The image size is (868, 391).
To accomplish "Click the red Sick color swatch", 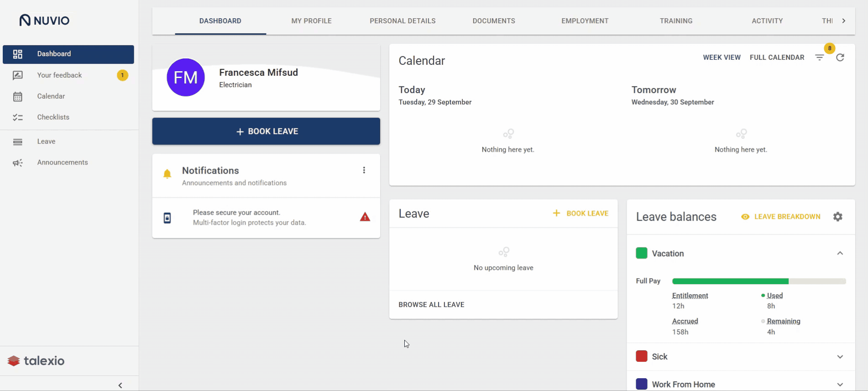I will [x=642, y=356].
